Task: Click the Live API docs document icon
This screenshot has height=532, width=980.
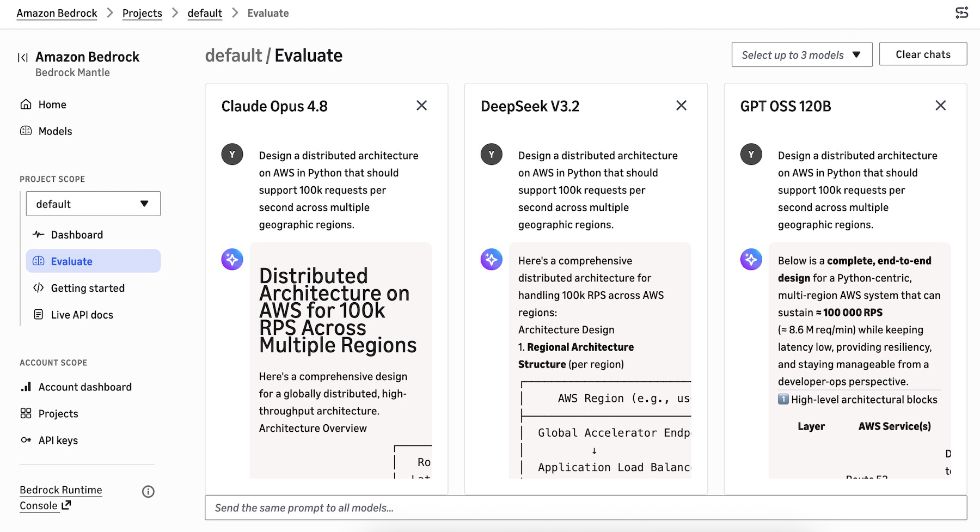Action: point(38,314)
